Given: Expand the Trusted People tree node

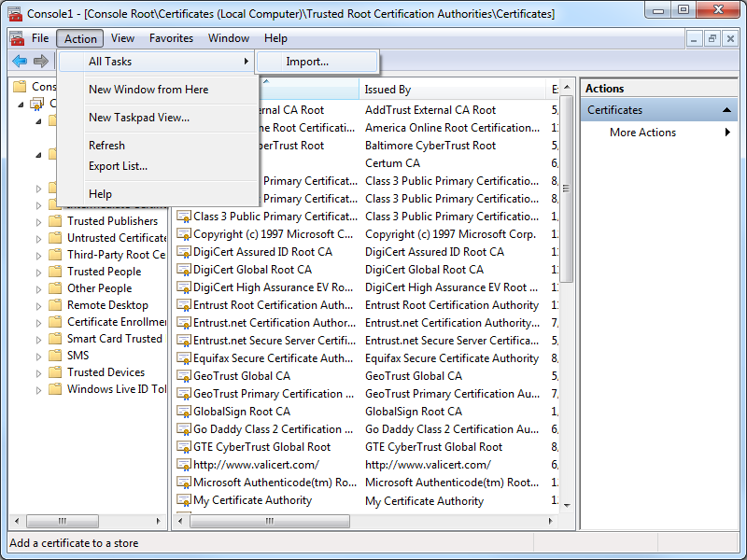Looking at the screenshot, I should click(38, 272).
